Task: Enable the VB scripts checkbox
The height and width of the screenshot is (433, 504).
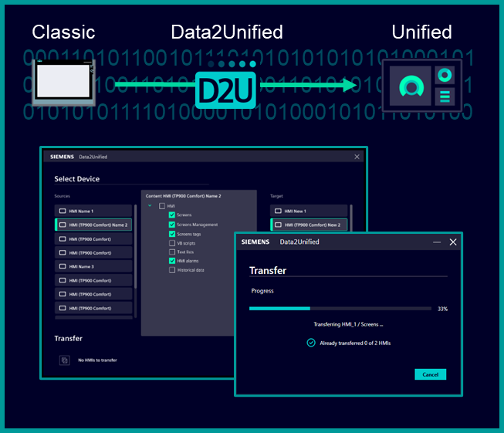Action: pyautogui.click(x=172, y=243)
